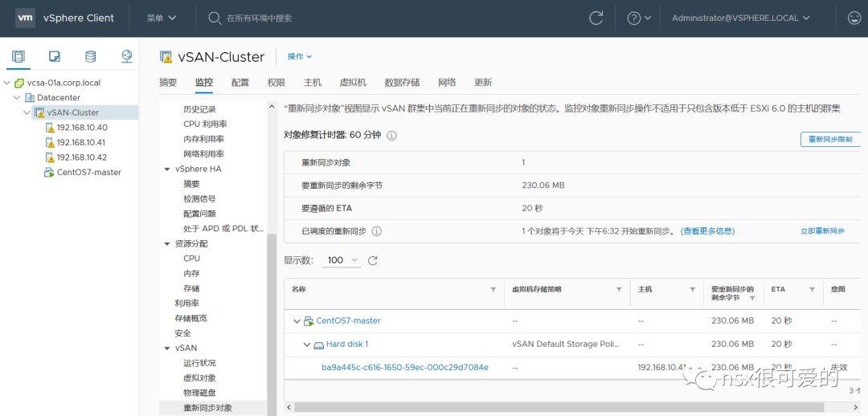Open 检测信号 under vSphere HA
This screenshot has height=416, width=868.
(199, 199)
